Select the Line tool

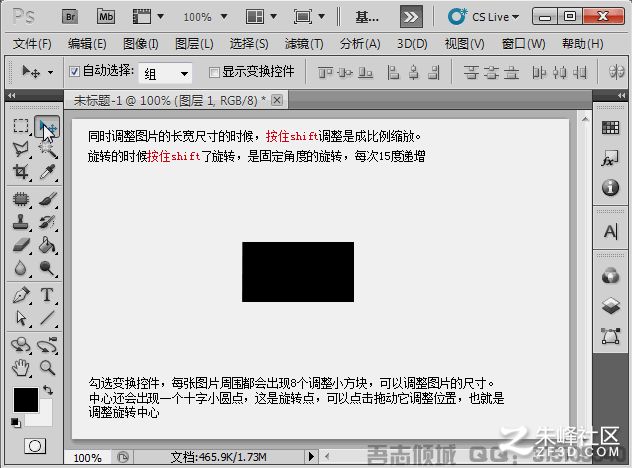point(47,318)
